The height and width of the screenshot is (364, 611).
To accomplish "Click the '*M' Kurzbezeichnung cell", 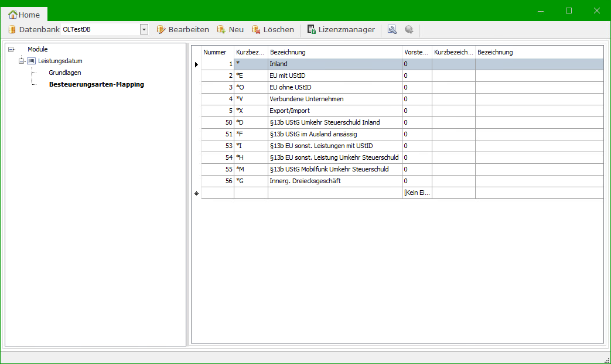I will 251,169.
